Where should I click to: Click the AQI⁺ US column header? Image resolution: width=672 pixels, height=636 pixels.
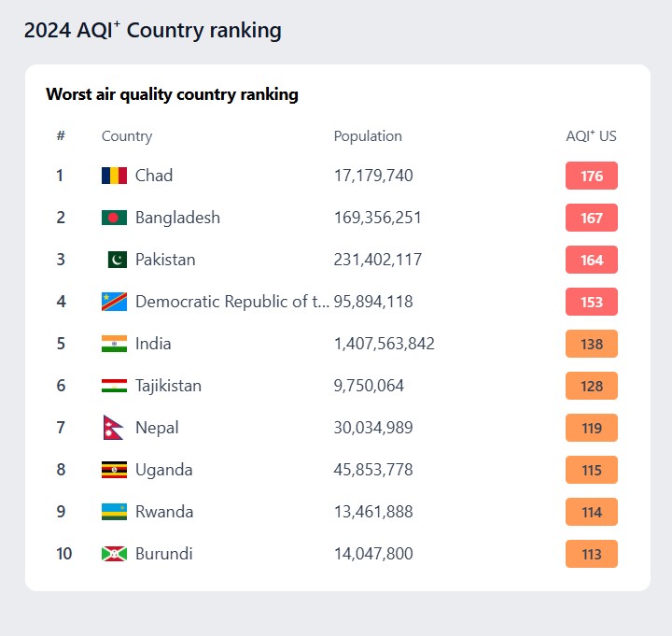pyautogui.click(x=591, y=136)
